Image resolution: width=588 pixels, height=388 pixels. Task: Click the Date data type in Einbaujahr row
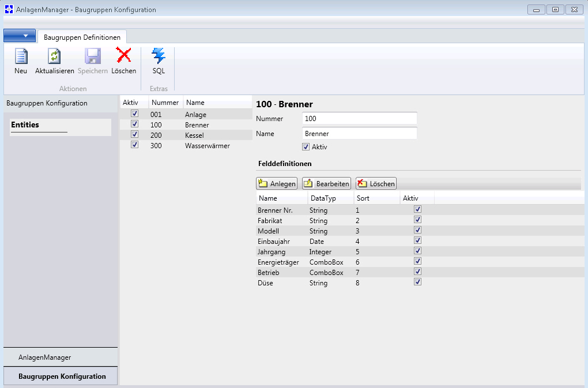316,242
